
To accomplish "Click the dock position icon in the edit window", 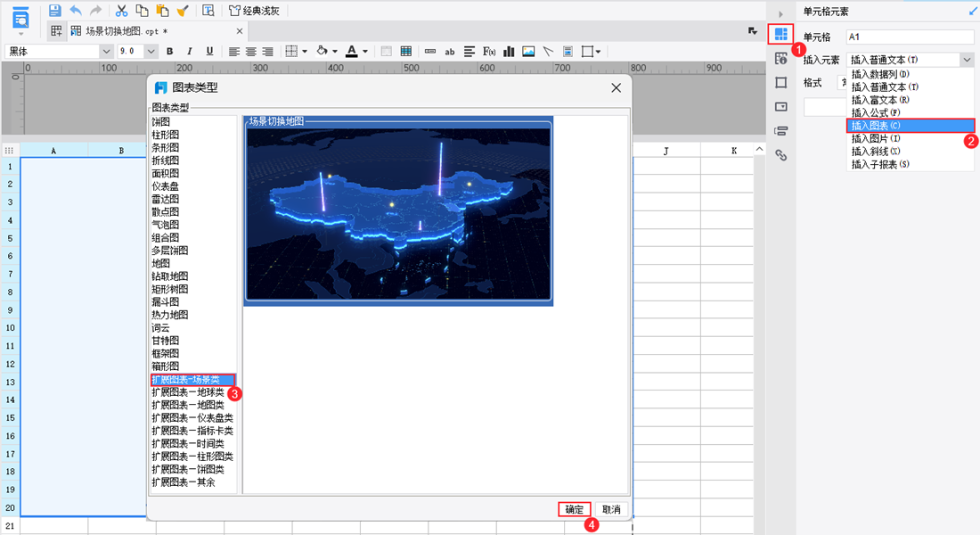I will 753,30.
